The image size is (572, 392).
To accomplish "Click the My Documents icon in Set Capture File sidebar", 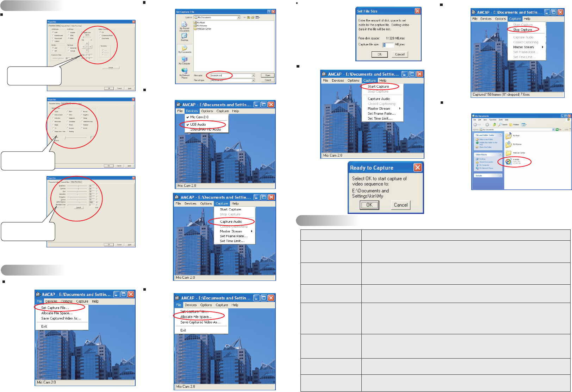I will tap(185, 49).
